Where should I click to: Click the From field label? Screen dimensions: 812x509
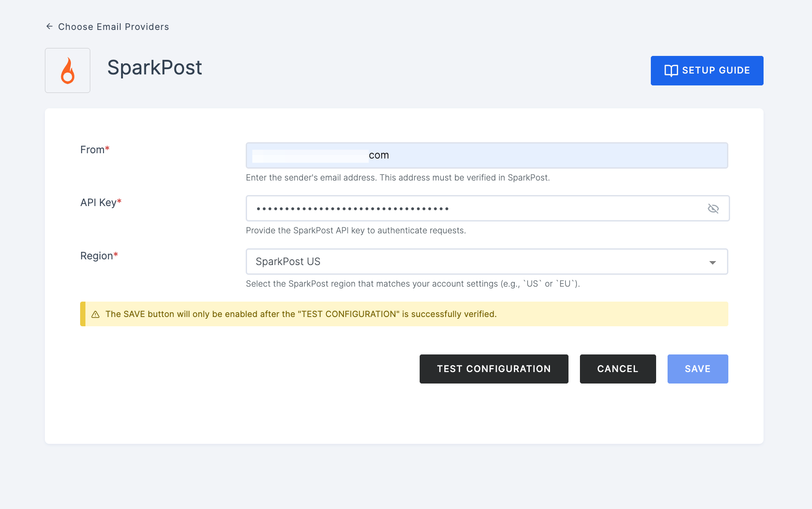point(95,150)
